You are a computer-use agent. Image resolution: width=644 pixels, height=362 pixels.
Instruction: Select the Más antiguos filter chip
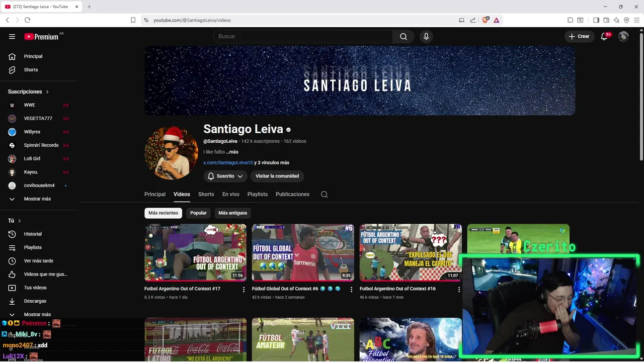[232, 213]
